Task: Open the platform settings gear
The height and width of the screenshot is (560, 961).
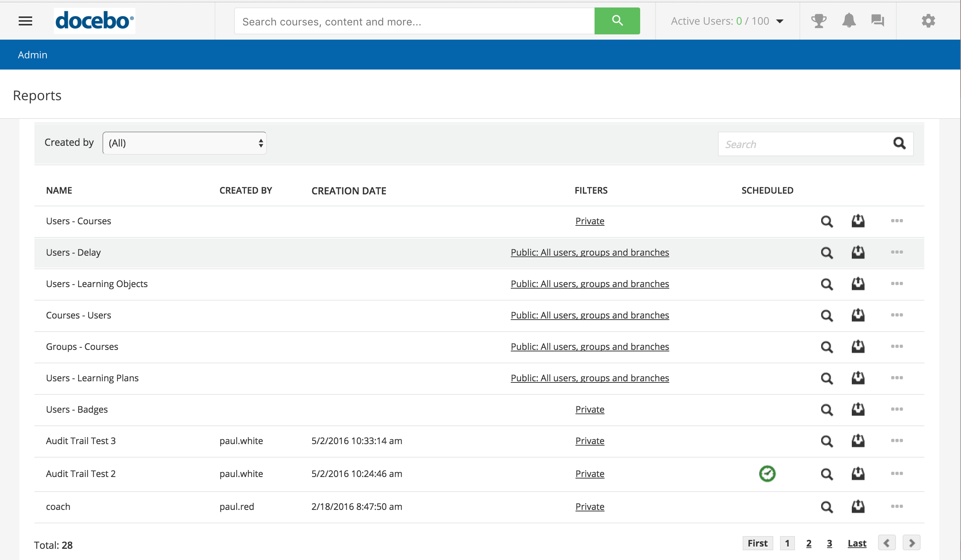Action: (x=928, y=21)
